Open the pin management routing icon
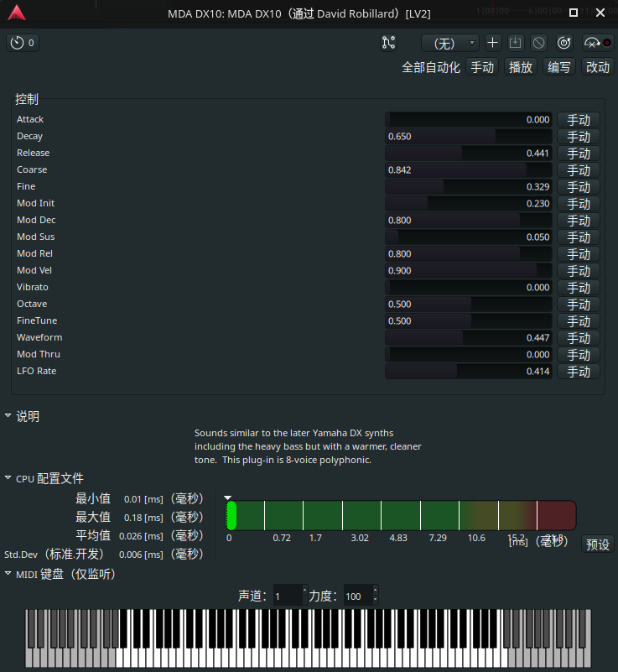The width and height of the screenshot is (618, 672). point(388,43)
